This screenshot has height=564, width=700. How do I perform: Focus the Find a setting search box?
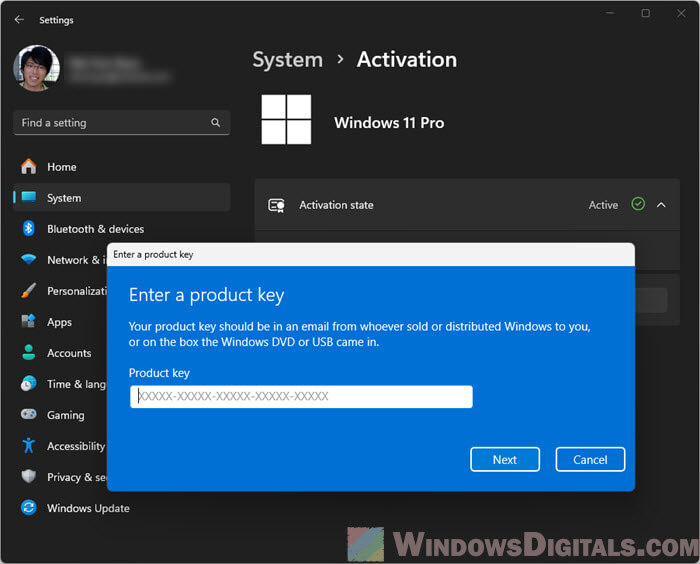tap(121, 122)
